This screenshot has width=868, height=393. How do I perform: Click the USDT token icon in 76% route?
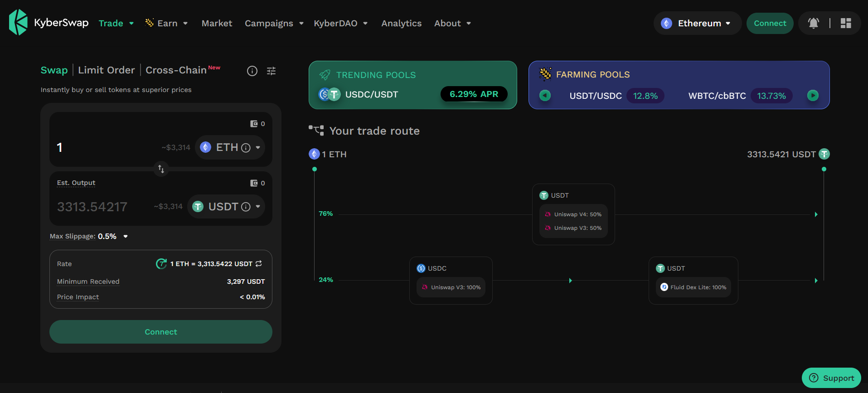point(544,195)
